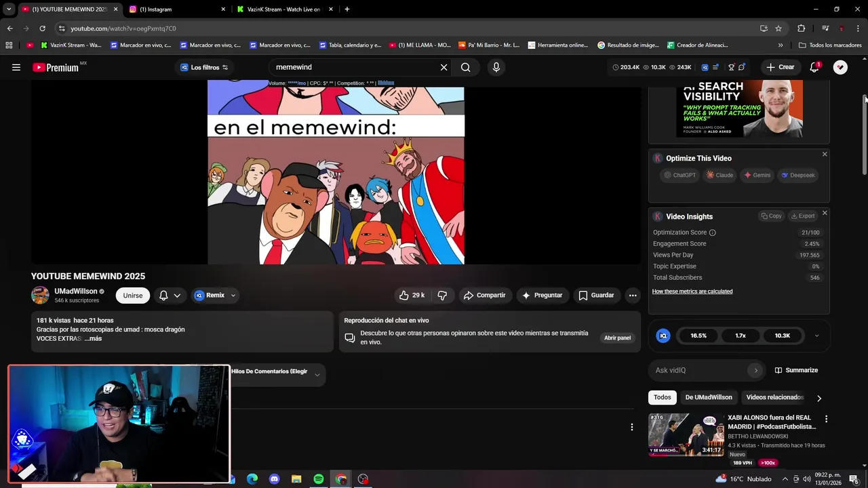
Task: Open Discord from the taskbar
Action: 274,479
